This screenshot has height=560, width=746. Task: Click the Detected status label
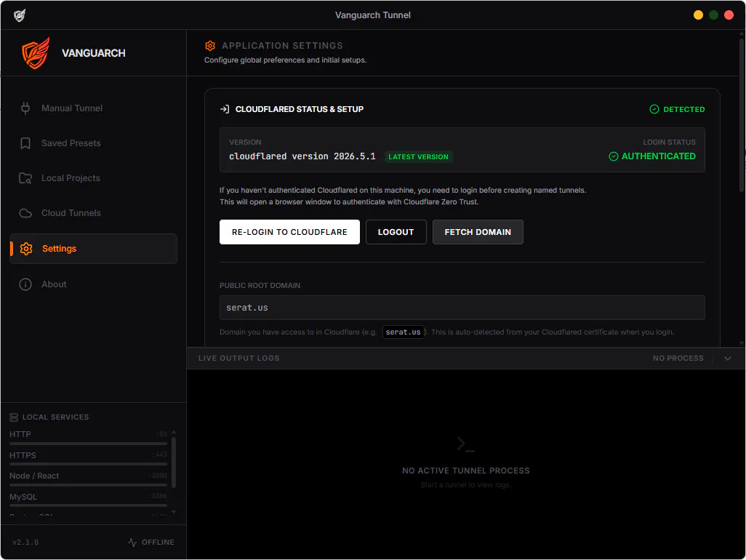coord(683,109)
